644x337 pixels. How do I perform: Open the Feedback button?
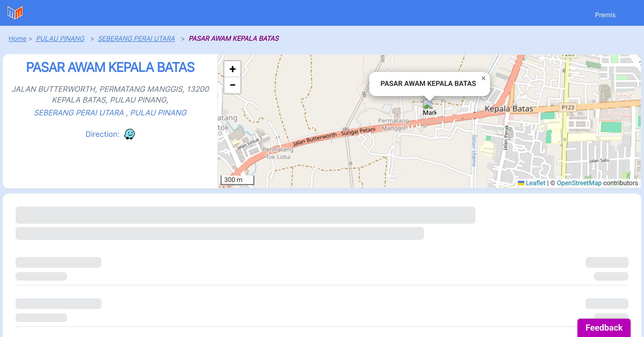[604, 327]
